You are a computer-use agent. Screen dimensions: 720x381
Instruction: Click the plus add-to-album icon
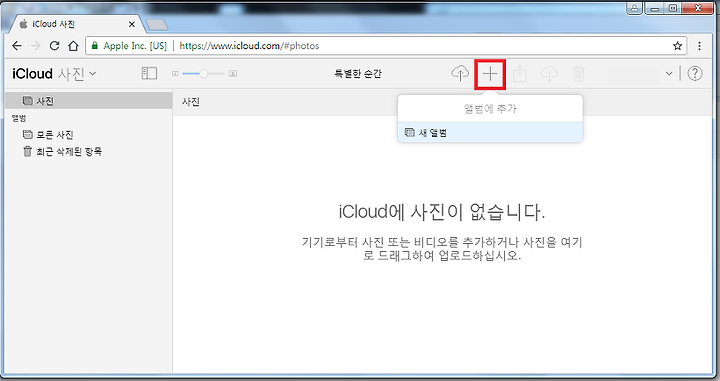[490, 73]
